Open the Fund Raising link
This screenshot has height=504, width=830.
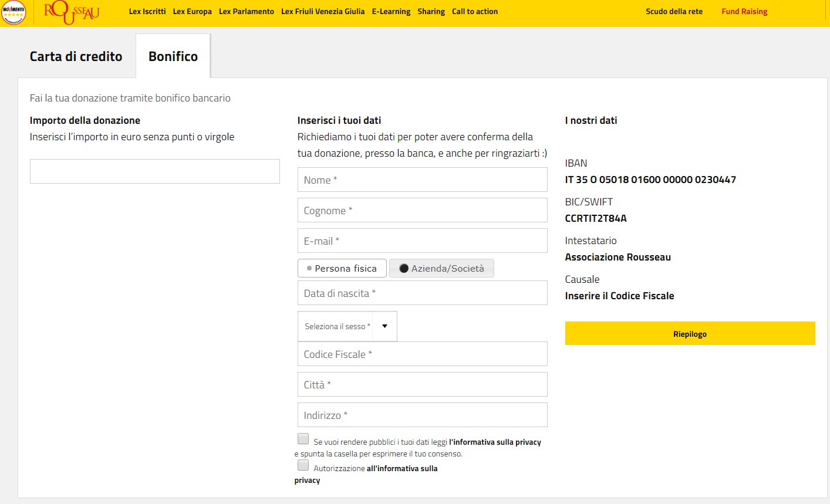pos(744,11)
